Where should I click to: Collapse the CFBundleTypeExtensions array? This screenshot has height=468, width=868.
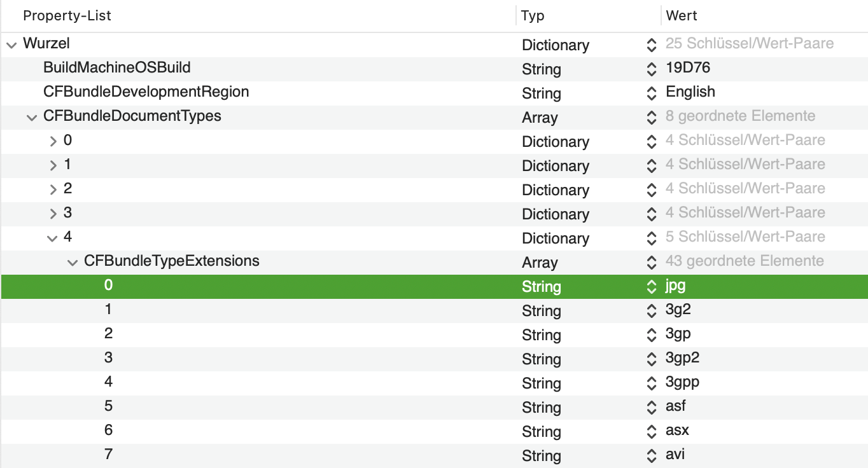[x=73, y=262]
